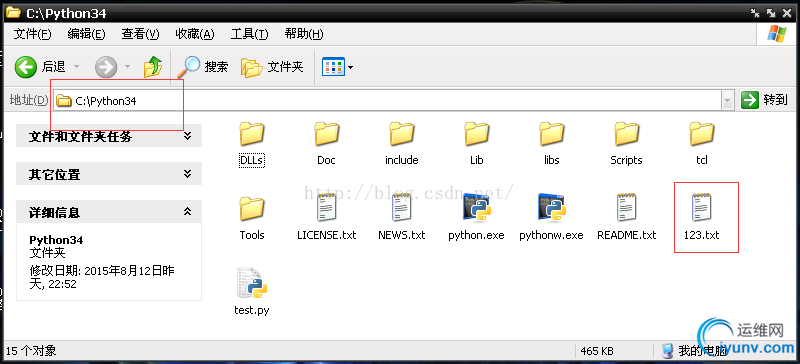
Task: Open the Views dropdown arrow
Action: point(351,67)
